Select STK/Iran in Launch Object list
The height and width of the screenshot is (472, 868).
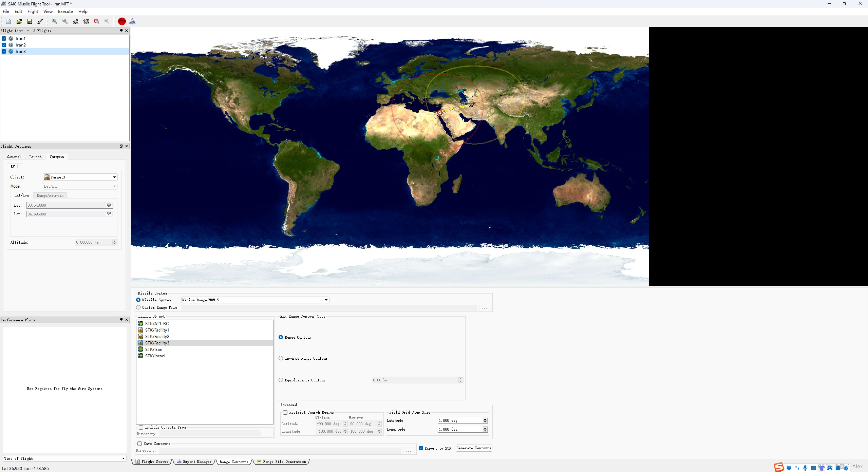pos(154,349)
